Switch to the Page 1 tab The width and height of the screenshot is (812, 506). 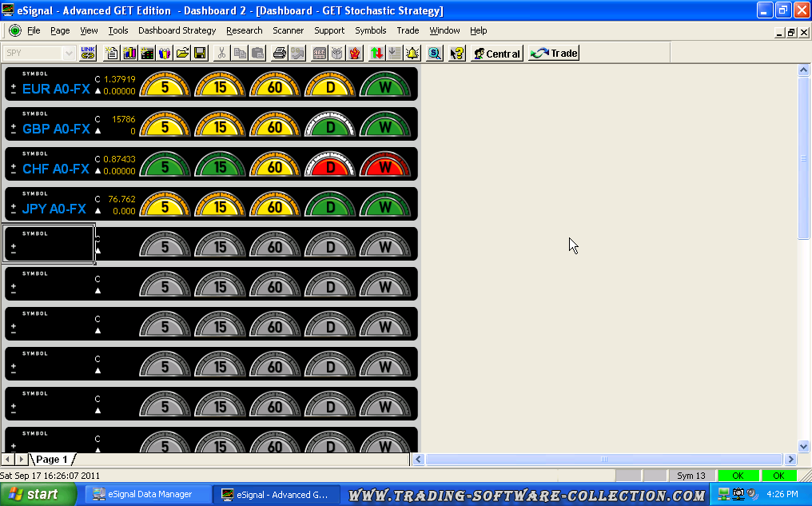click(x=52, y=460)
